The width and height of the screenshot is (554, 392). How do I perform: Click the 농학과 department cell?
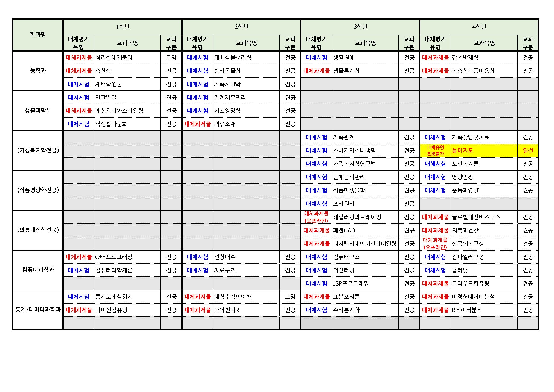click(x=38, y=71)
